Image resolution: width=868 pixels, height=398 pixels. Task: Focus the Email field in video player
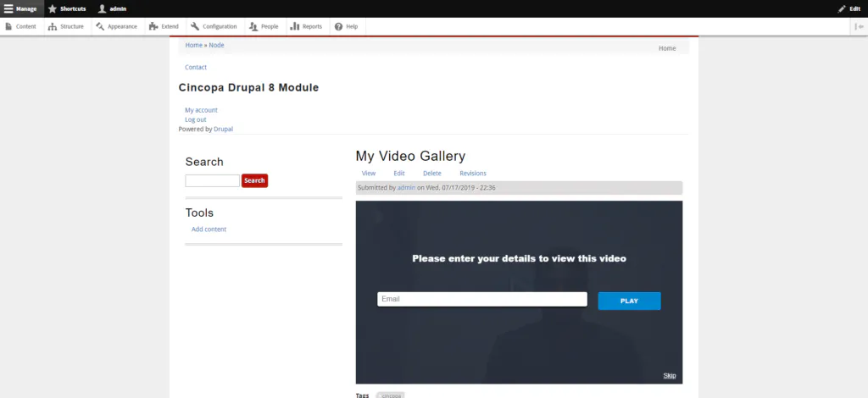(482, 299)
